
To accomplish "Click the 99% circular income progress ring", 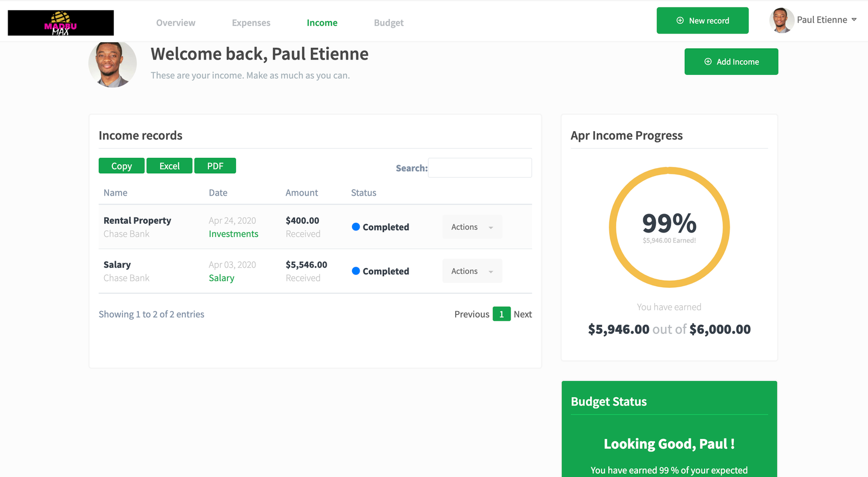I will click(669, 227).
